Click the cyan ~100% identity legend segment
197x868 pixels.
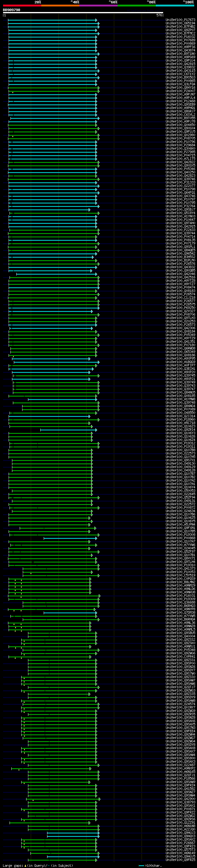pyautogui.click(x=175, y=6)
